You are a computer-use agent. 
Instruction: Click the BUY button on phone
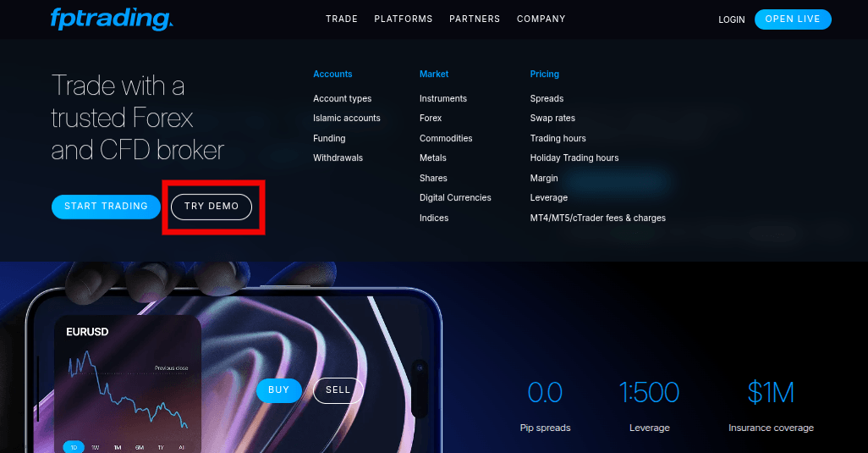pyautogui.click(x=279, y=390)
